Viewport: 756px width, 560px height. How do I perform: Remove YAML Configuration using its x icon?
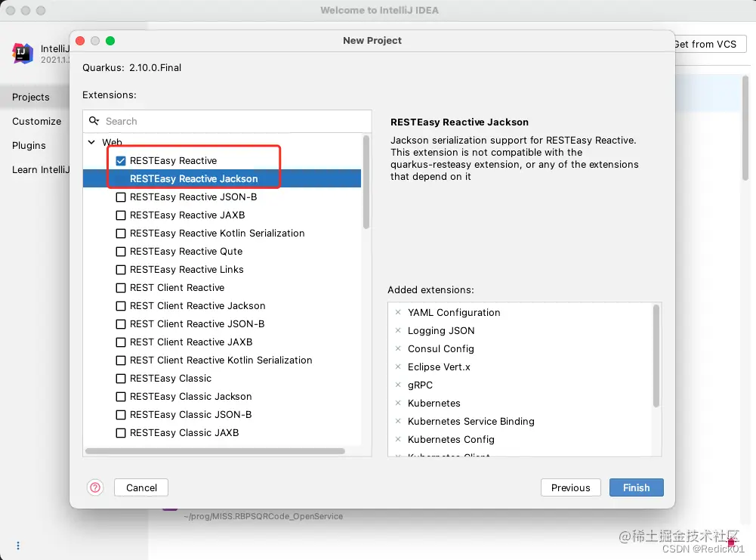(398, 312)
